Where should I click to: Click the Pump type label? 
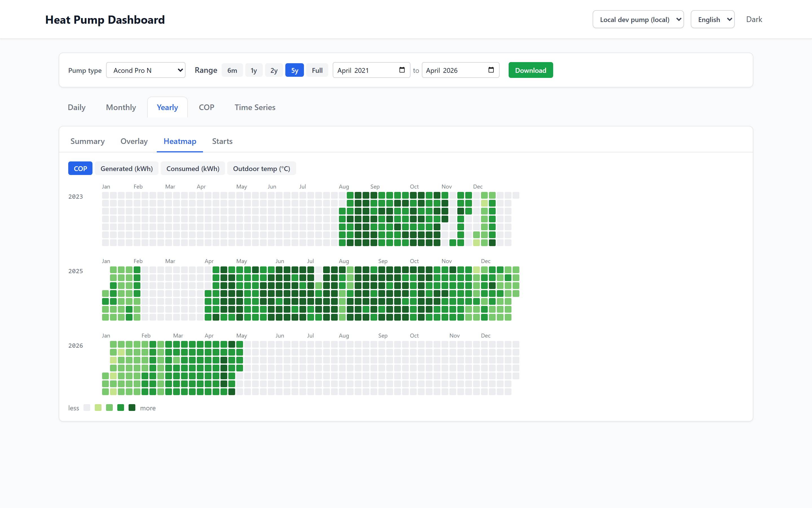click(x=85, y=71)
